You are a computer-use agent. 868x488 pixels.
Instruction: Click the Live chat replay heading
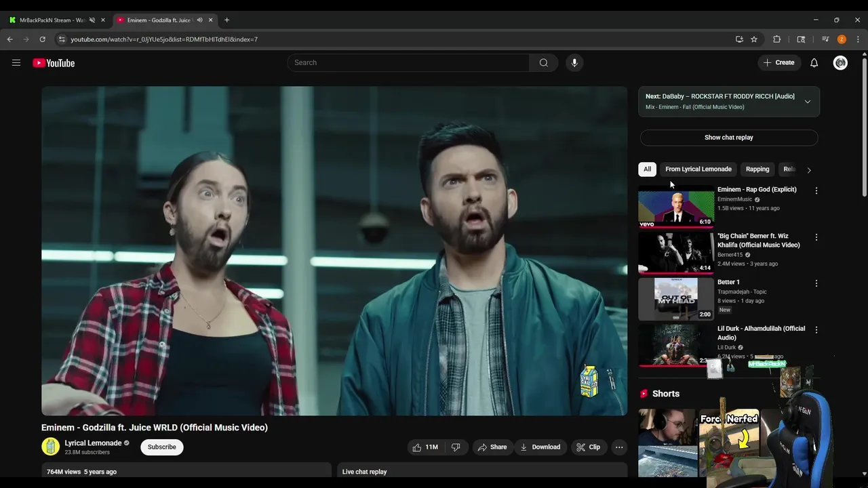[x=364, y=472]
